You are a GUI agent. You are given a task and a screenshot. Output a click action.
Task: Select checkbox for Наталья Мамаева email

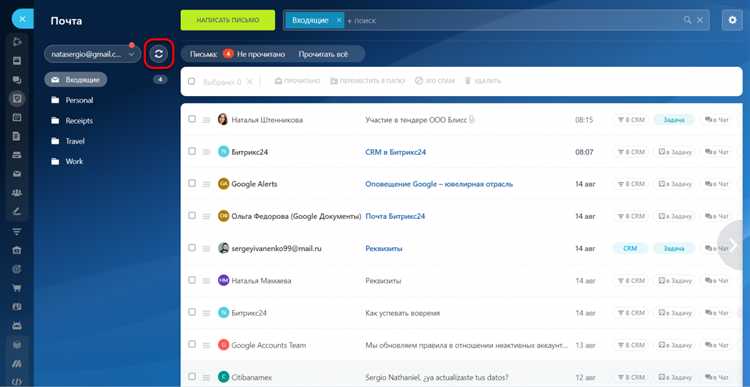pos(192,280)
